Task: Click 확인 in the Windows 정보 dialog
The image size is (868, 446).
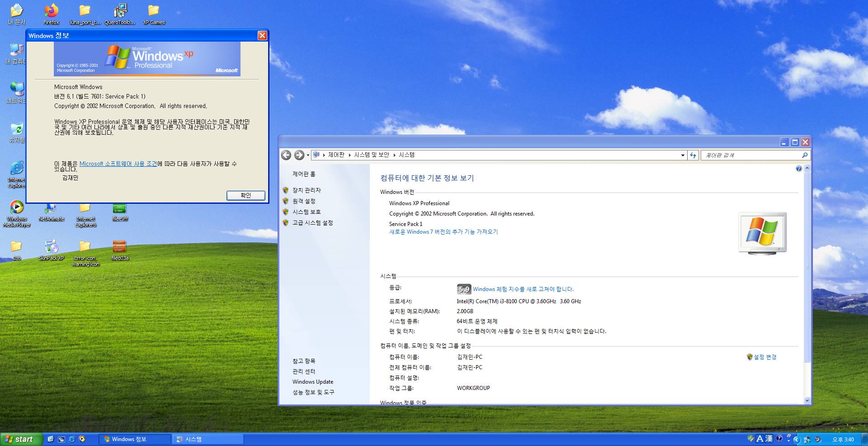Action: 245,195
